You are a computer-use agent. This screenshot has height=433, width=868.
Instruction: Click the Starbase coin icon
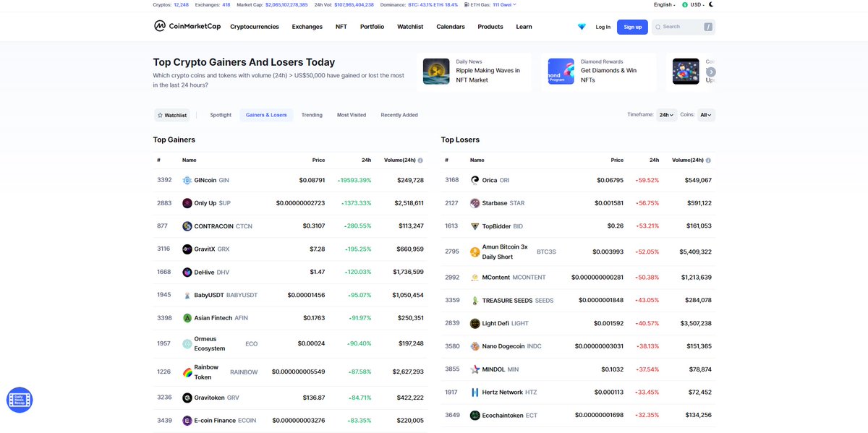475,203
